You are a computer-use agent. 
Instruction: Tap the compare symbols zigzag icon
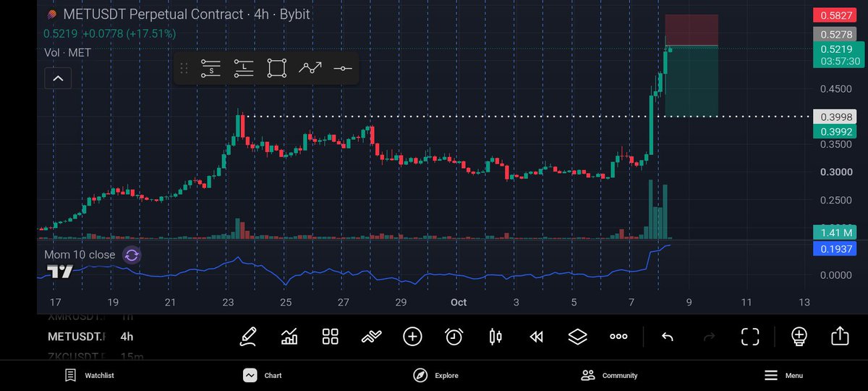point(372,336)
